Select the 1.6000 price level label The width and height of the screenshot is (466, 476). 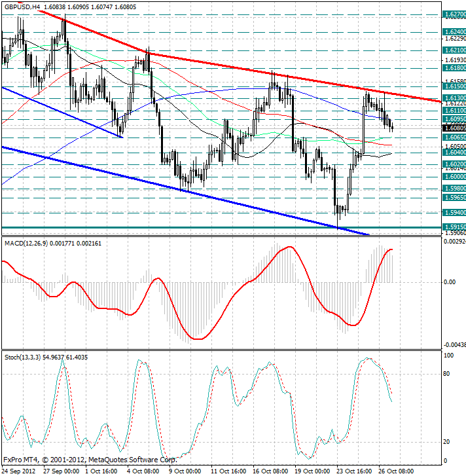pos(454,177)
